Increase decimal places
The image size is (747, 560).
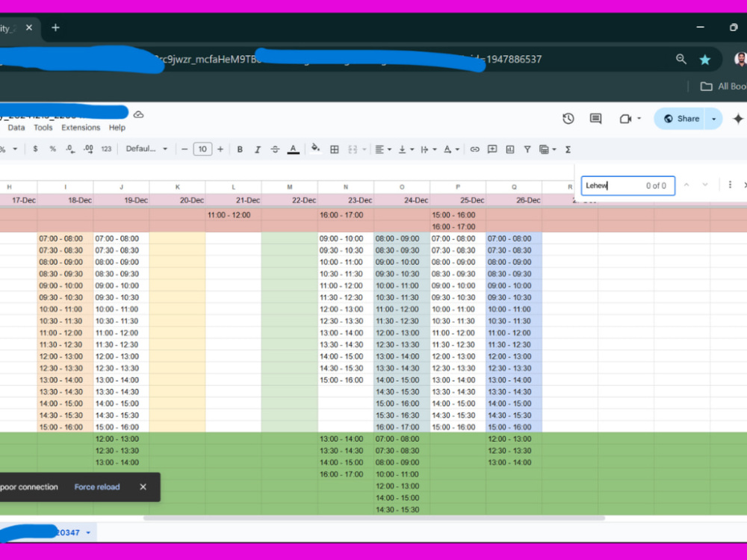click(x=88, y=149)
